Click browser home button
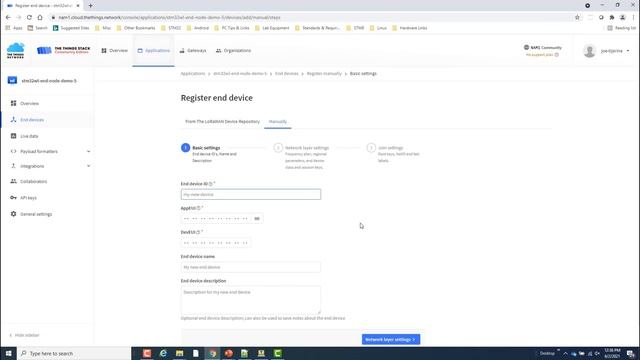Image resolution: width=640 pixels, height=360 pixels. coord(40,18)
